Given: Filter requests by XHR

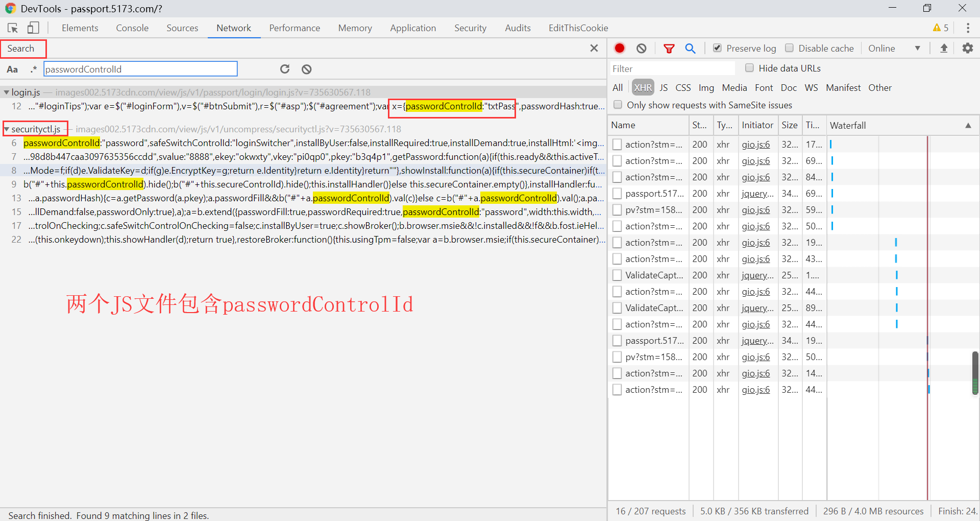Looking at the screenshot, I should 643,88.
